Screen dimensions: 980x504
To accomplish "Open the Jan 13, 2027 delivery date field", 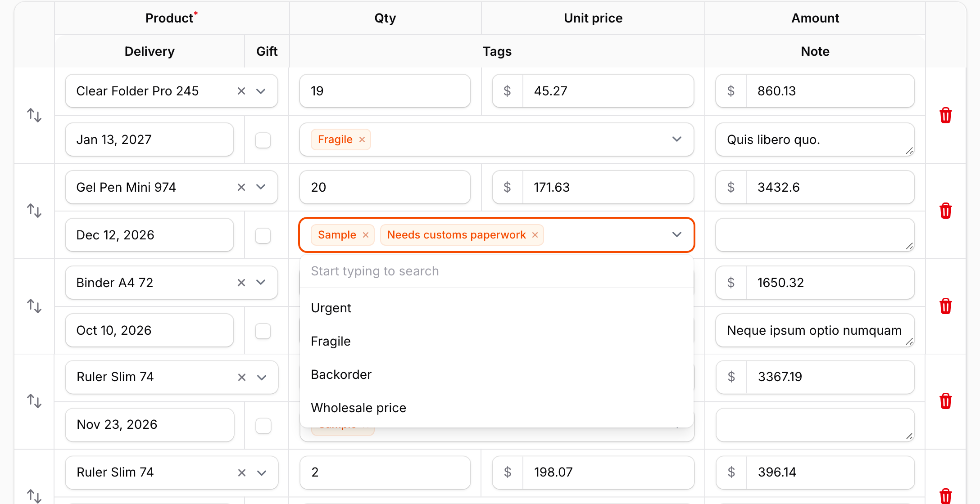I will 150,139.
